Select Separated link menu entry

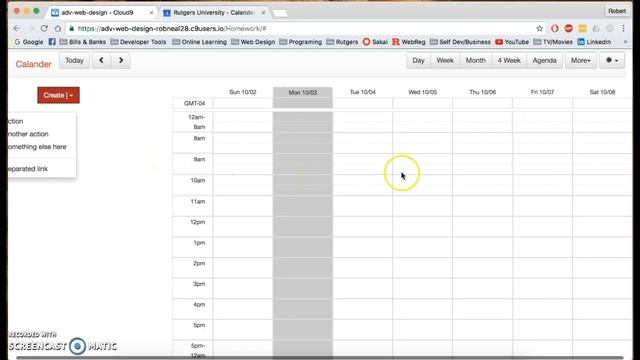pos(28,169)
